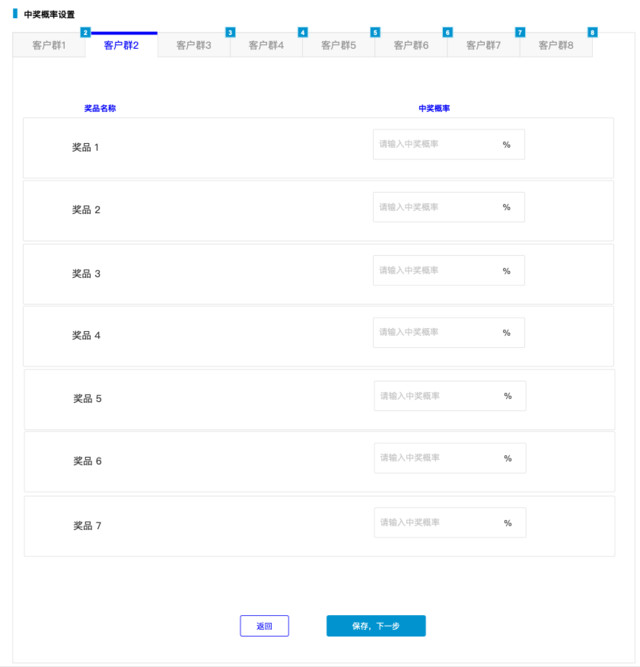Go to the 客户群8 tab
640x667 pixels.
pos(556,45)
